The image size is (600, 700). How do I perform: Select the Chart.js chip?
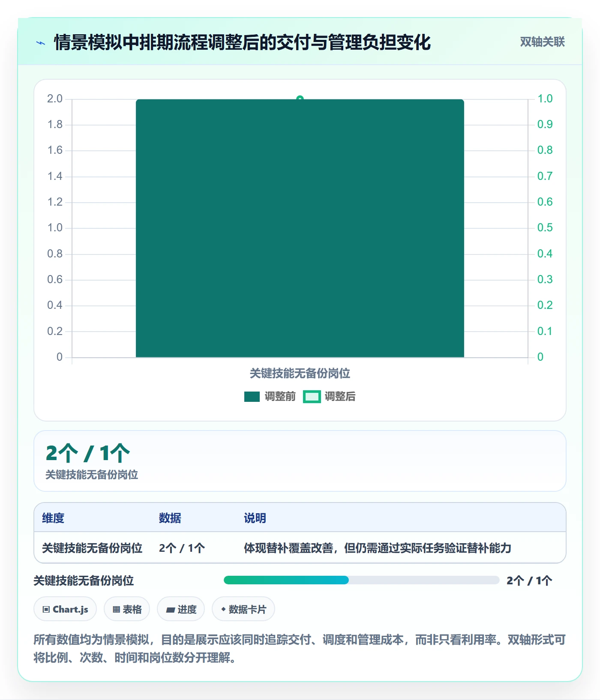(x=65, y=609)
